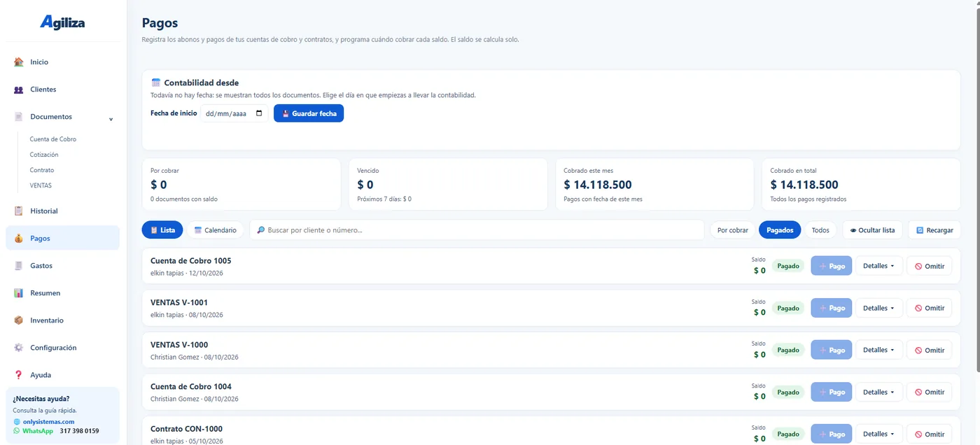Viewport: 980px width, 445px height.
Task: Switch to Lista view
Action: pyautogui.click(x=162, y=230)
